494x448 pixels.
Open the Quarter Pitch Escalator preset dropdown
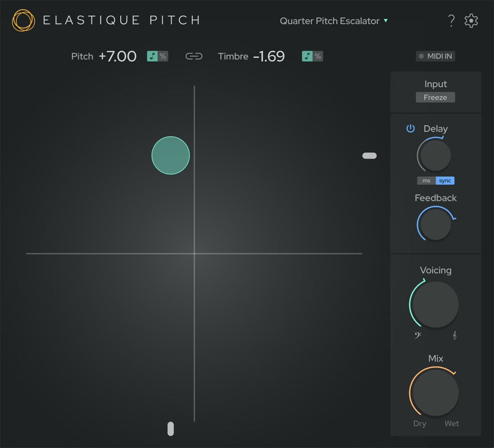[329, 21]
